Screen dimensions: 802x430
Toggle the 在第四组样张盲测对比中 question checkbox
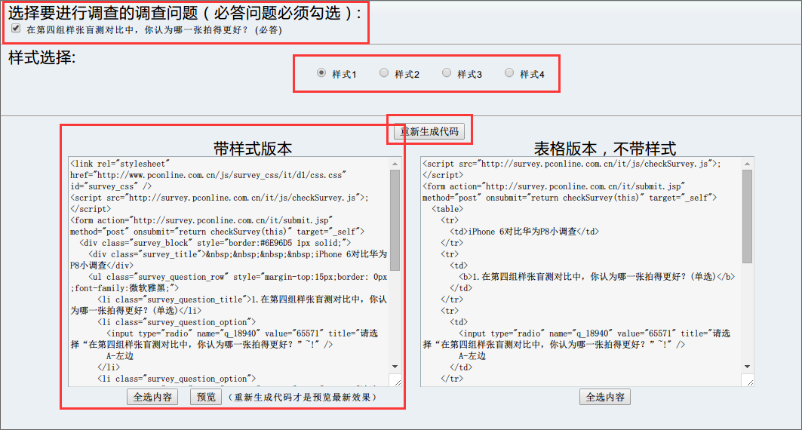(16, 29)
